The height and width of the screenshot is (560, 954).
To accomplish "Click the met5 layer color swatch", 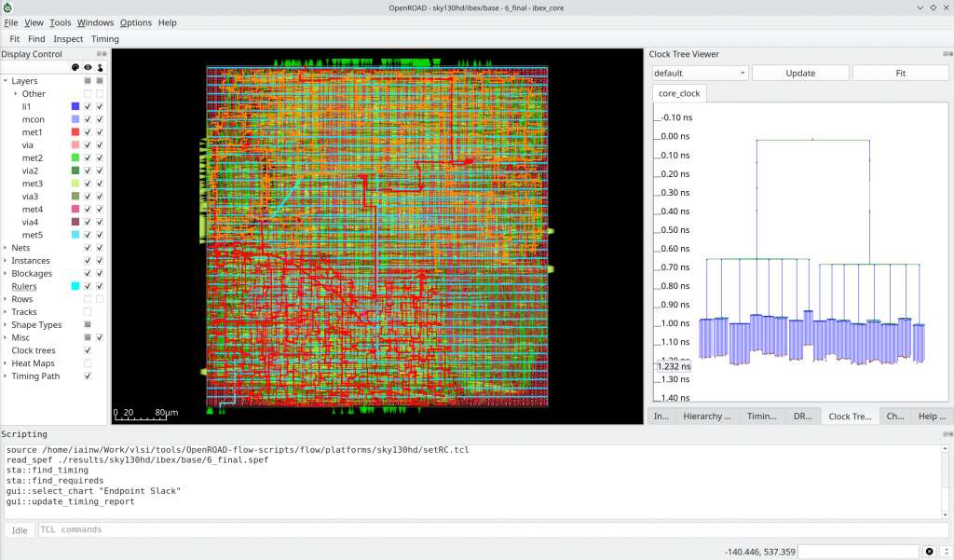I will coord(75,234).
